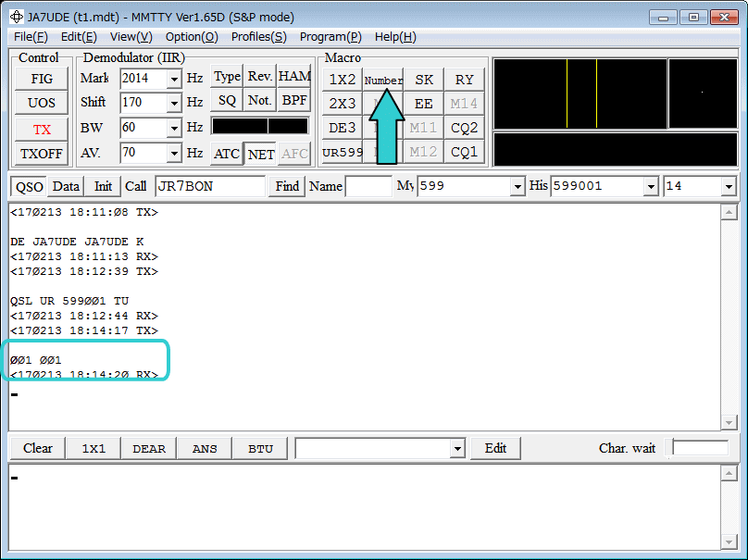Click the UR599 macro button
Viewport: 748px width, 560px height.
click(343, 152)
